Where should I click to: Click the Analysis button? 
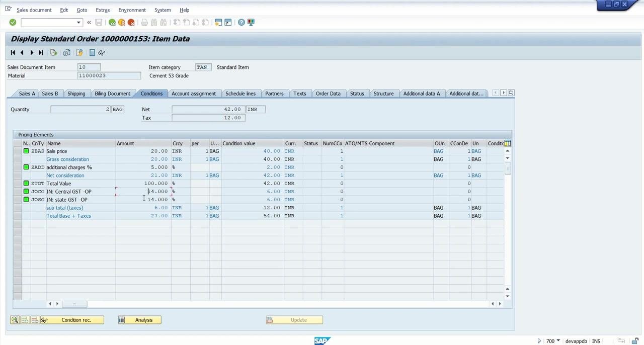point(139,320)
